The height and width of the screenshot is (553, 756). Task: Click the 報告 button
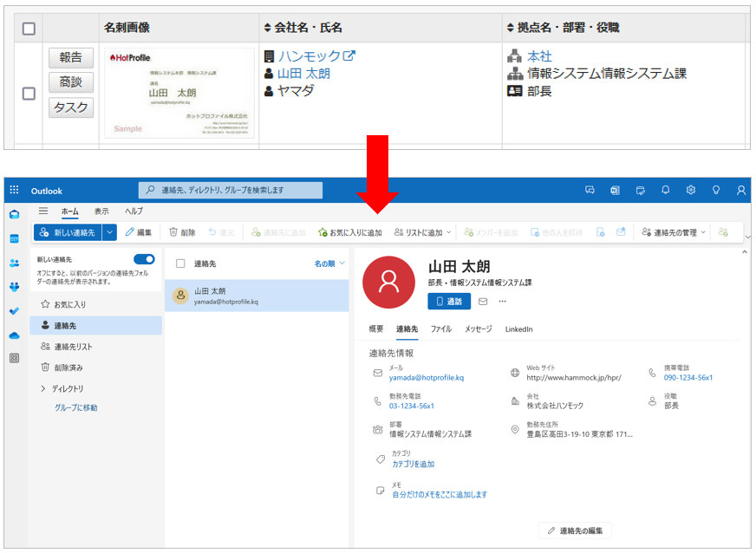[71, 57]
